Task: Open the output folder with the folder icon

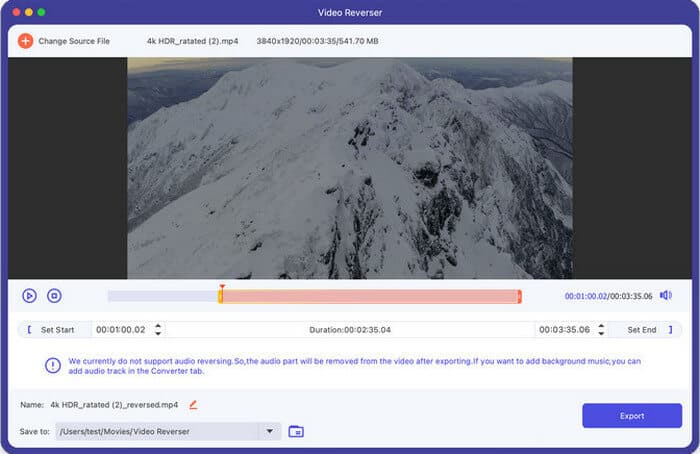Action: (x=296, y=432)
